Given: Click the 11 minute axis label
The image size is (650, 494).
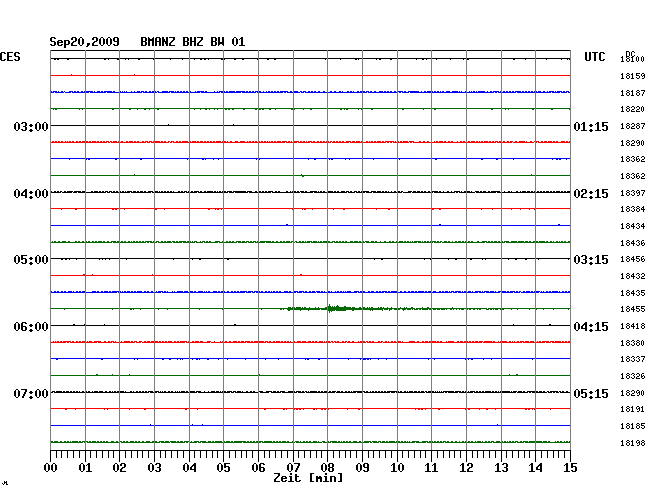Looking at the screenshot, I should pos(431,468).
